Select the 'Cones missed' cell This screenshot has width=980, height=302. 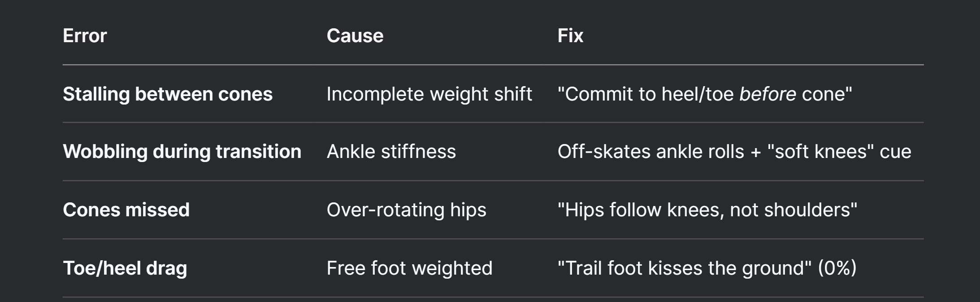[x=126, y=210]
